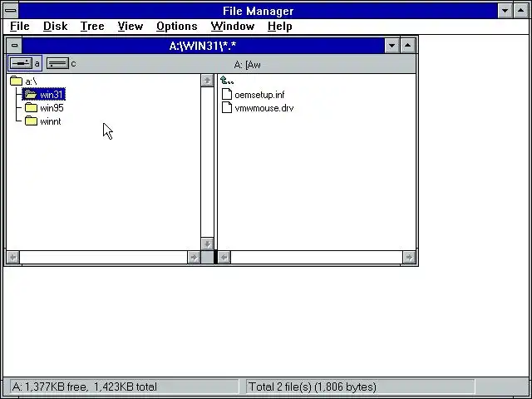
Task: Select the win95 directory label
Action: click(52, 108)
